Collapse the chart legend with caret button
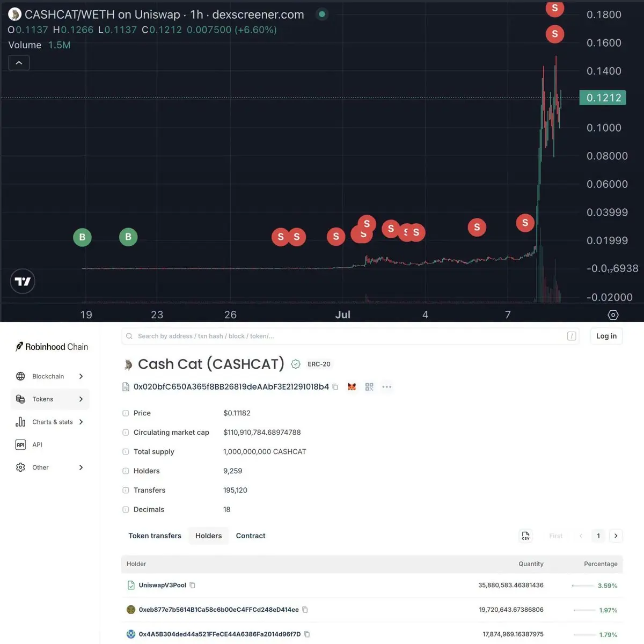The height and width of the screenshot is (644, 644). coord(19,63)
